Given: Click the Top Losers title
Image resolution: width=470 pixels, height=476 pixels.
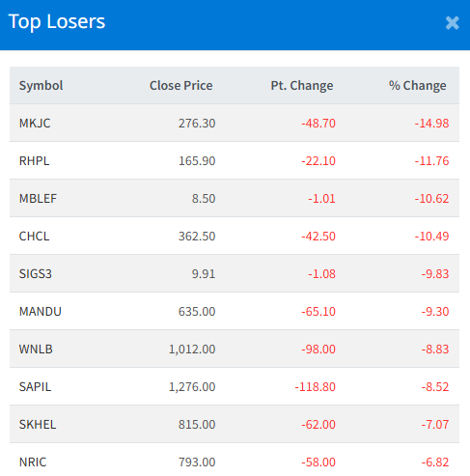Looking at the screenshot, I should click(57, 22).
